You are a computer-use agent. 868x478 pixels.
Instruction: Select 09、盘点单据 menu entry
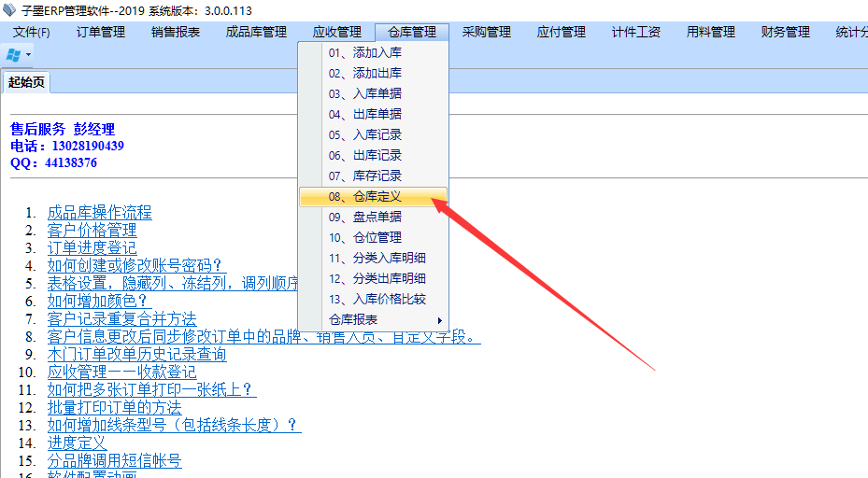tap(364, 217)
